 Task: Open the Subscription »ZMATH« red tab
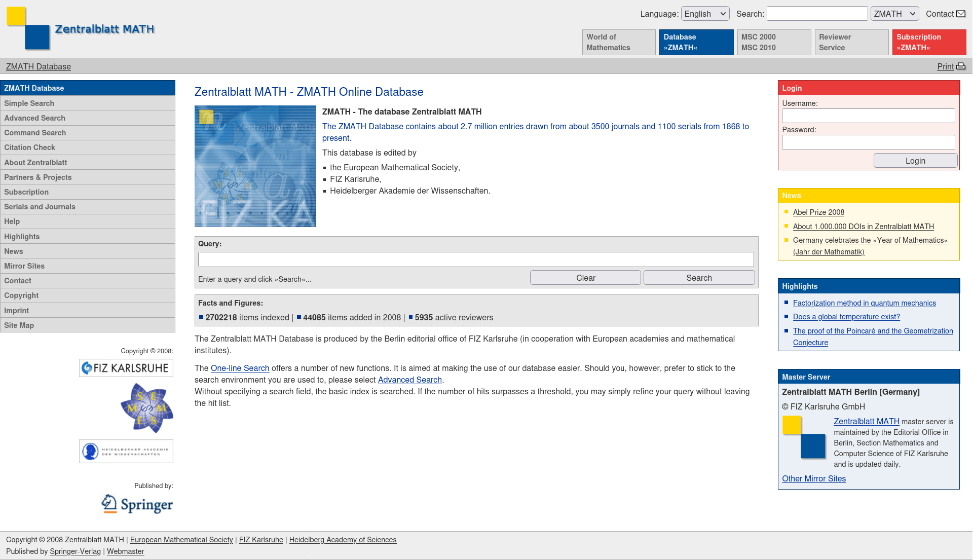click(x=928, y=42)
